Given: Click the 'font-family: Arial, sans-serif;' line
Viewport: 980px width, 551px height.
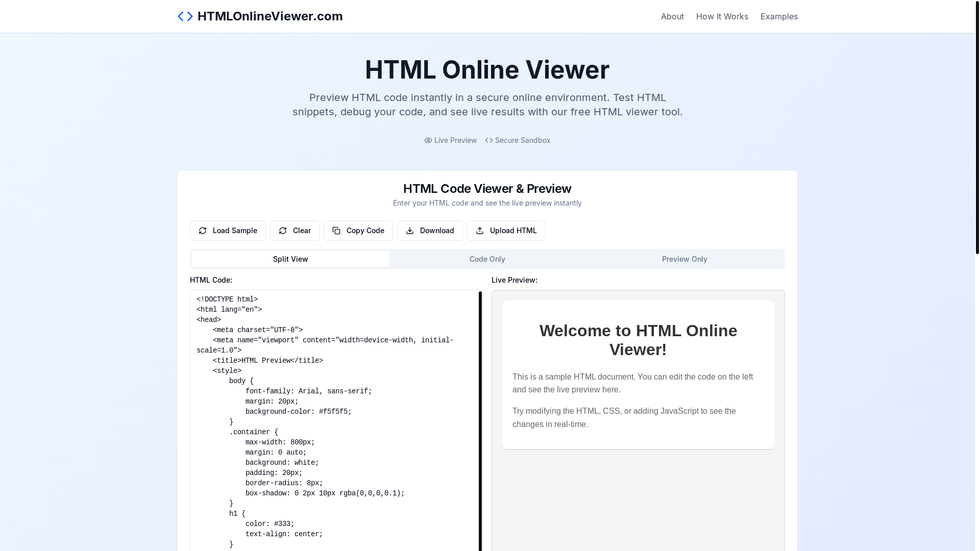Looking at the screenshot, I should tap(309, 391).
